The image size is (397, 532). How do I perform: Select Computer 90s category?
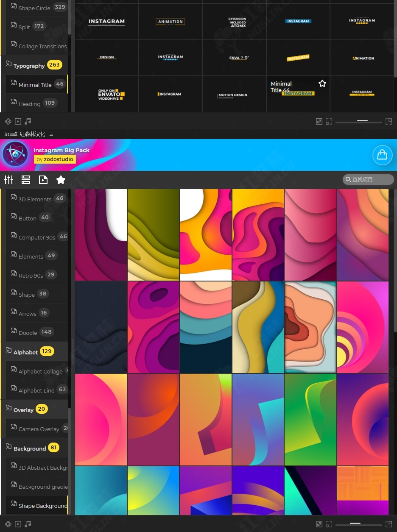pos(37,237)
